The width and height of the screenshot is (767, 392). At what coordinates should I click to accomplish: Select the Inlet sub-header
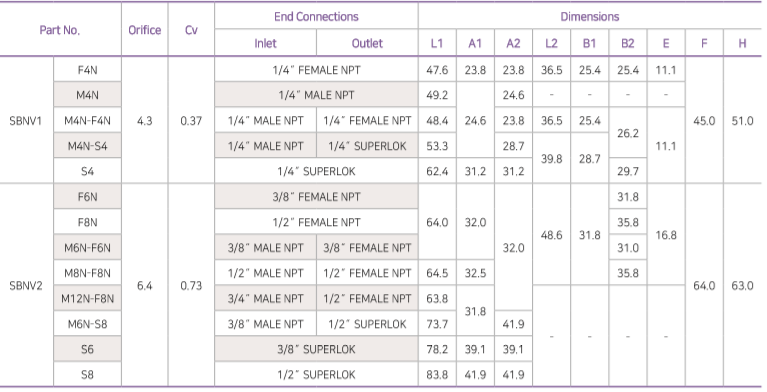coord(265,43)
